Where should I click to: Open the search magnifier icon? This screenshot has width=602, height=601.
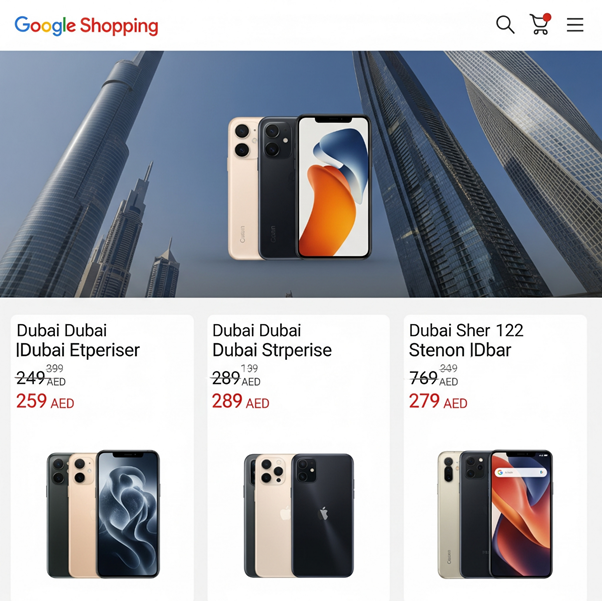[x=505, y=25]
